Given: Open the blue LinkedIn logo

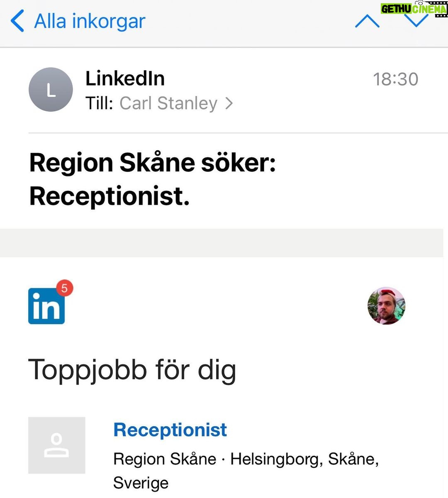Looking at the screenshot, I should (46, 307).
